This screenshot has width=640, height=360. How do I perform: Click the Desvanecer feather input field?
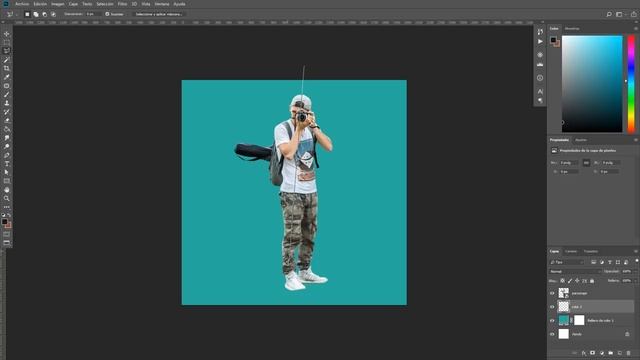92,14
